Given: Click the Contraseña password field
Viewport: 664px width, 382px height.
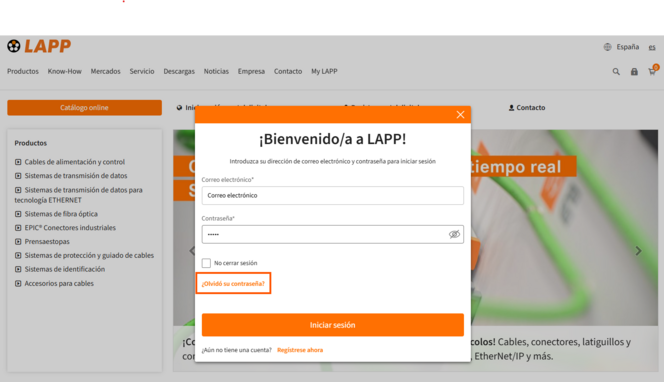Looking at the screenshot, I should pos(332,234).
